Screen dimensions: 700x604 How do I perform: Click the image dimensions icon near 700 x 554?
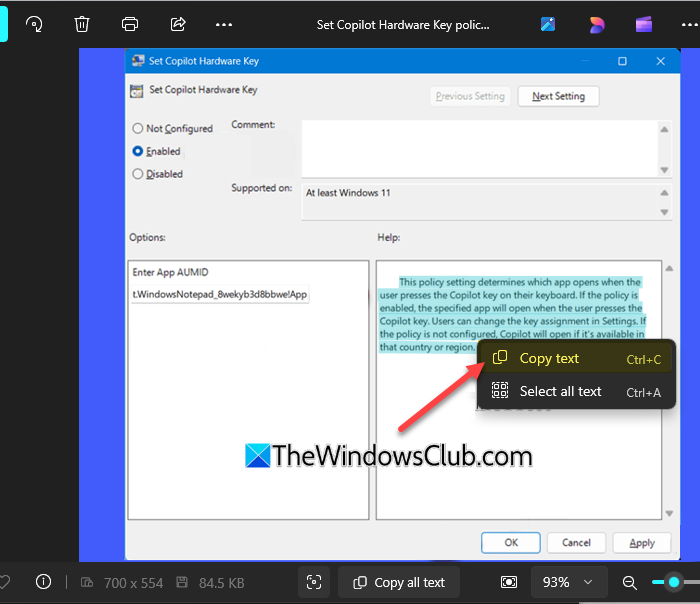87,582
